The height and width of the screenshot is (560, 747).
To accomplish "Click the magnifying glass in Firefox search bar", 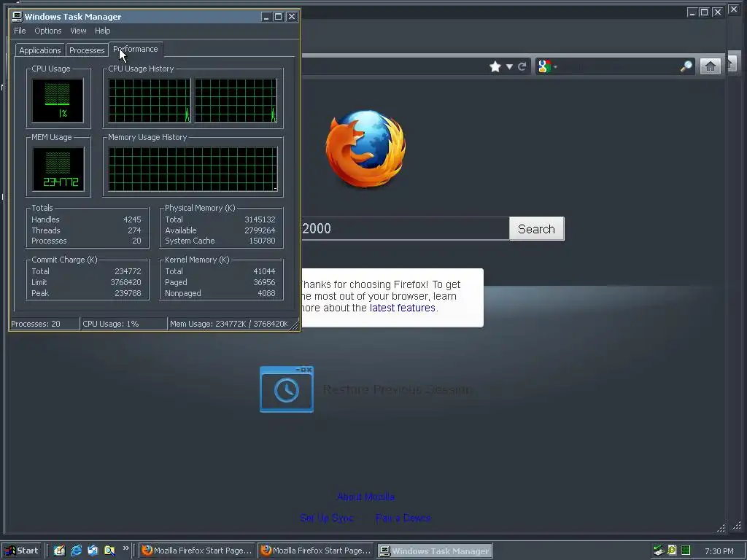I will [x=686, y=66].
